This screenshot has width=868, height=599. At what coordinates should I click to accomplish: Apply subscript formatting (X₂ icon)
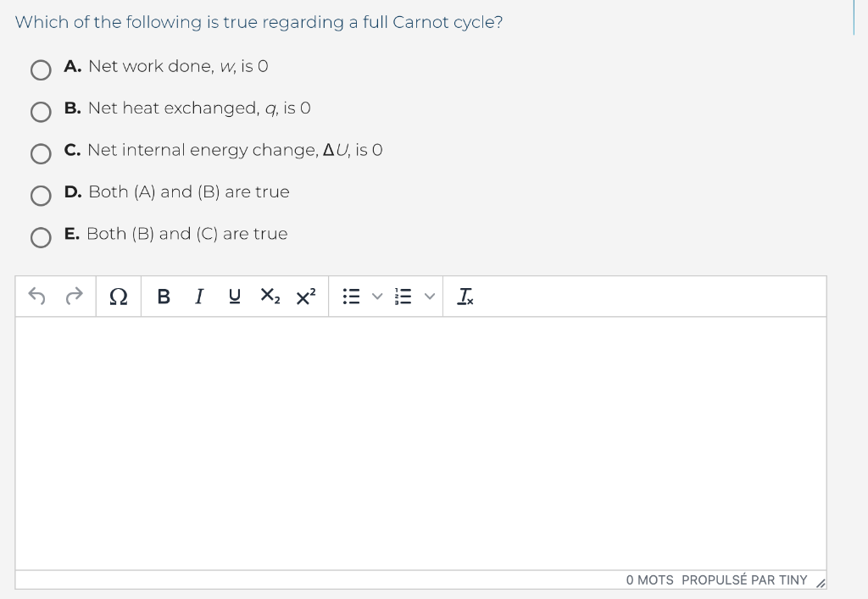pos(270,296)
